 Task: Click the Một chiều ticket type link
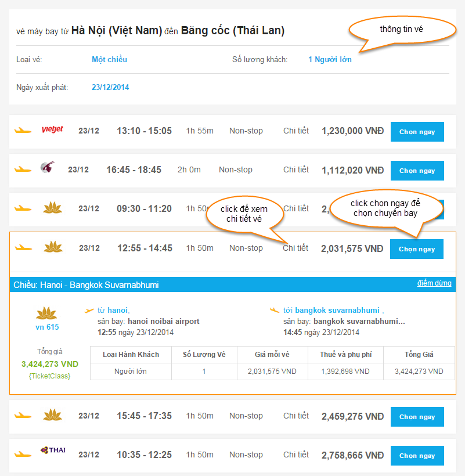point(109,59)
